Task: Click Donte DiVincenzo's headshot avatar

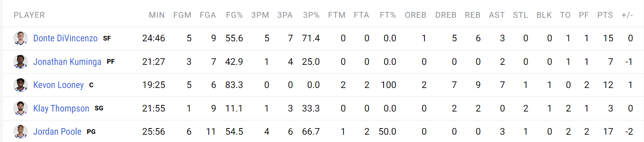Action: (x=20, y=38)
